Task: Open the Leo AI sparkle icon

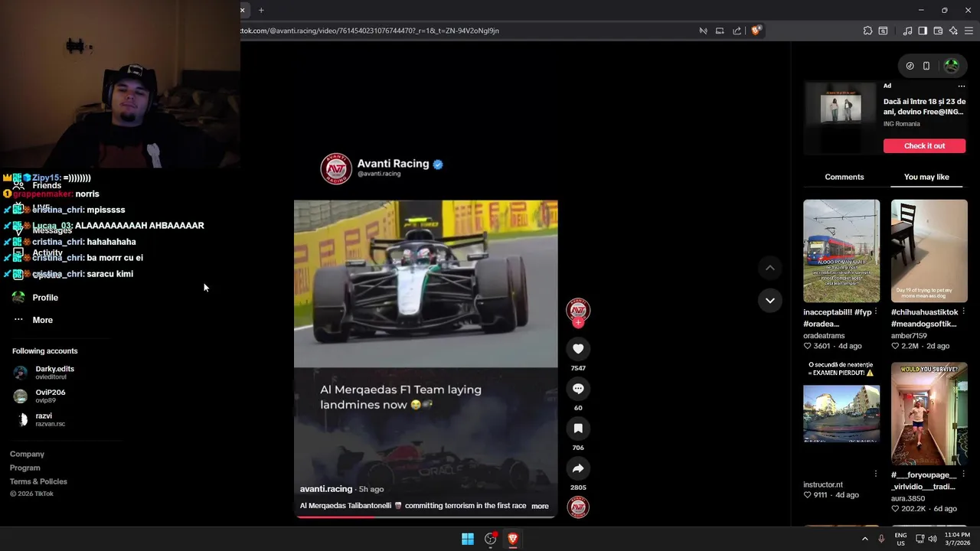Action: [953, 31]
